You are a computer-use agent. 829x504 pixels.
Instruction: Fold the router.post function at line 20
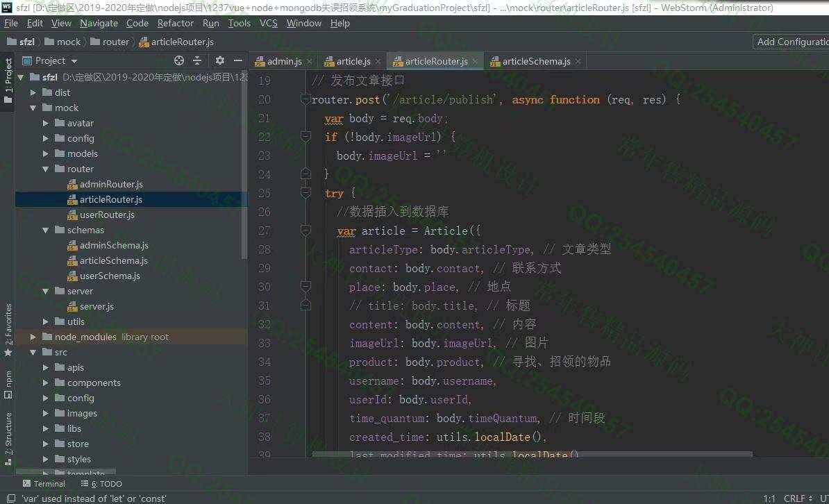305,99
